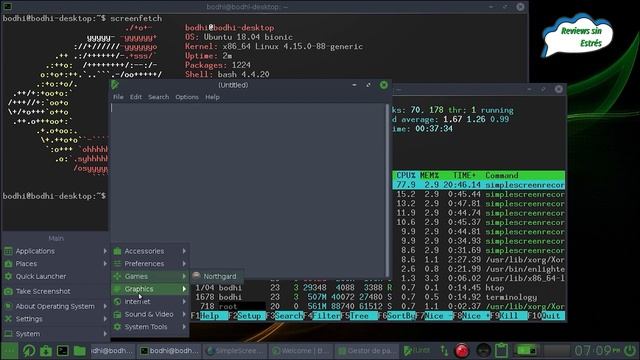
Task: Click the Settings tools icon in Main menu
Action: click(x=8, y=319)
